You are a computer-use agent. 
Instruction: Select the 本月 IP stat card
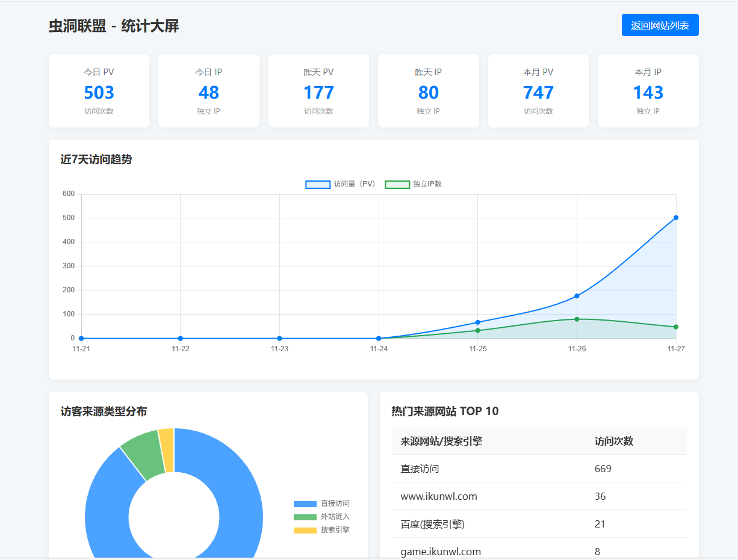point(648,91)
